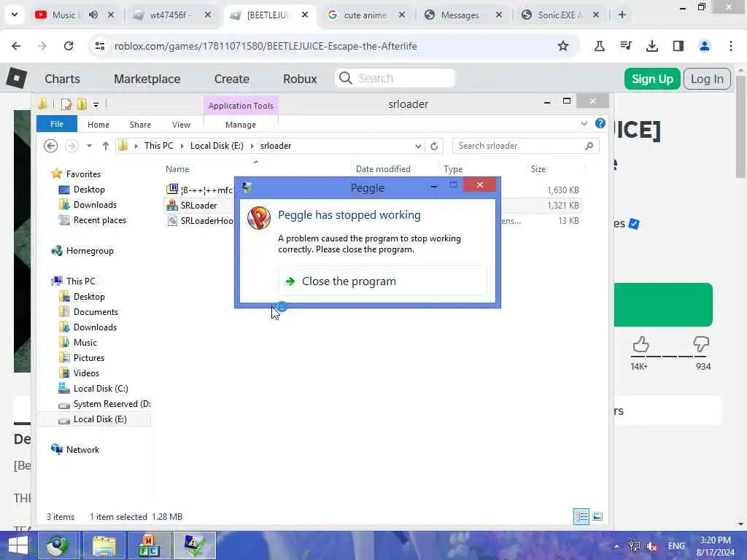Screen dimensions: 747x560
Task: Click Properties icon in Quick Access Toolbar
Action: click(66, 104)
